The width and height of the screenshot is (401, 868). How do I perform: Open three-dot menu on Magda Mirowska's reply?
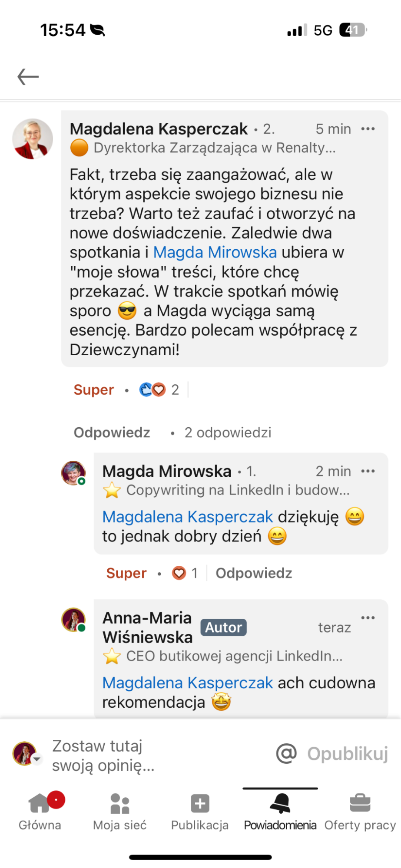(368, 471)
